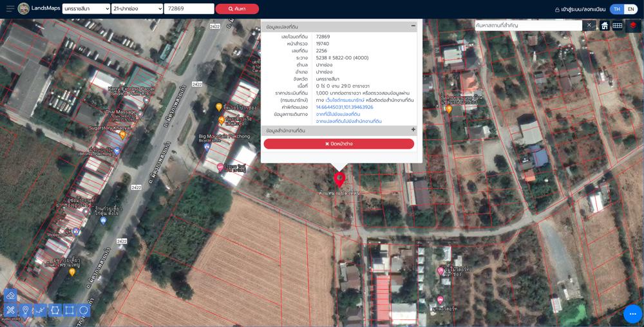Open the hamburger menu beside LandsMaps logo
This screenshot has width=644, height=327.
coord(10,8)
